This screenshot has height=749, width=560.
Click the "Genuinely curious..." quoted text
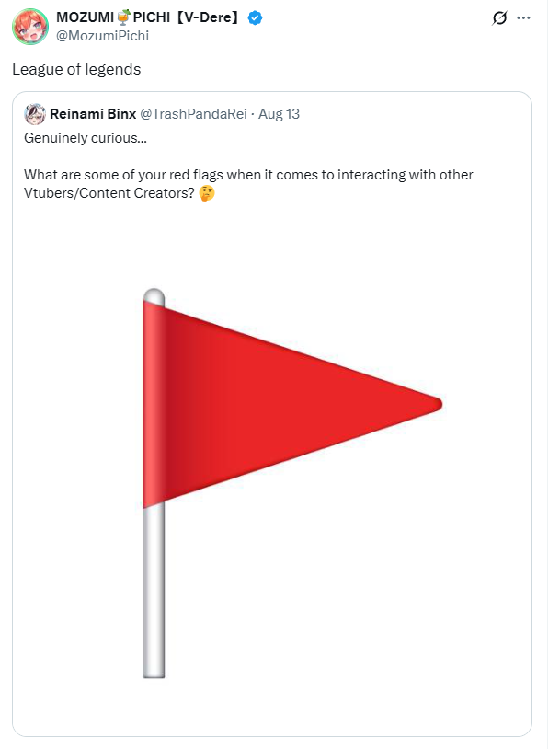click(86, 138)
